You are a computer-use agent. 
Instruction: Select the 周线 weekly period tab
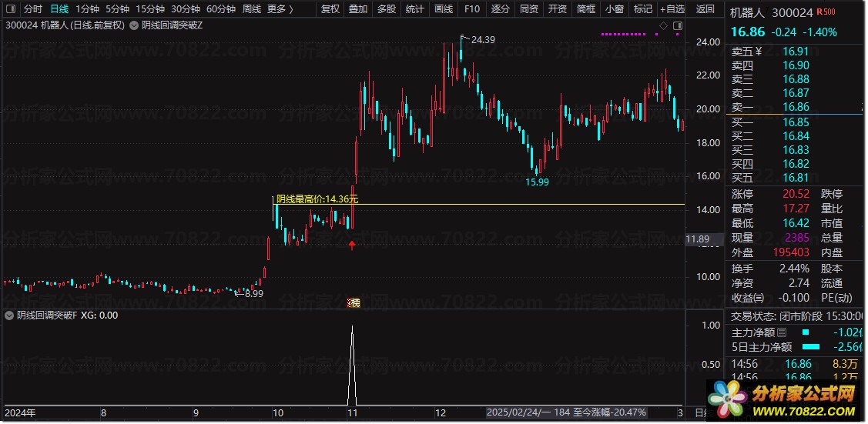(252, 9)
